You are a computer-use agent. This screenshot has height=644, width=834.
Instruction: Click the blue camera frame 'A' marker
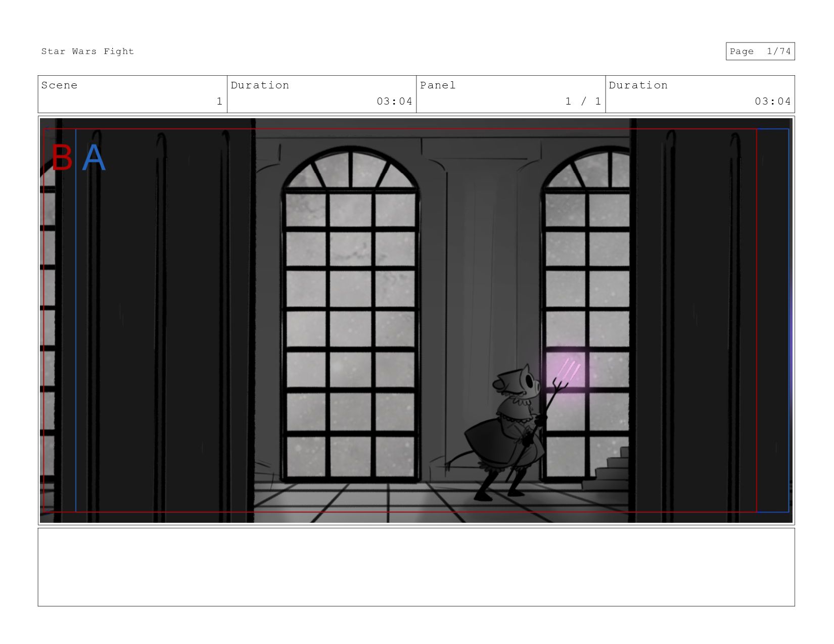pos(94,158)
